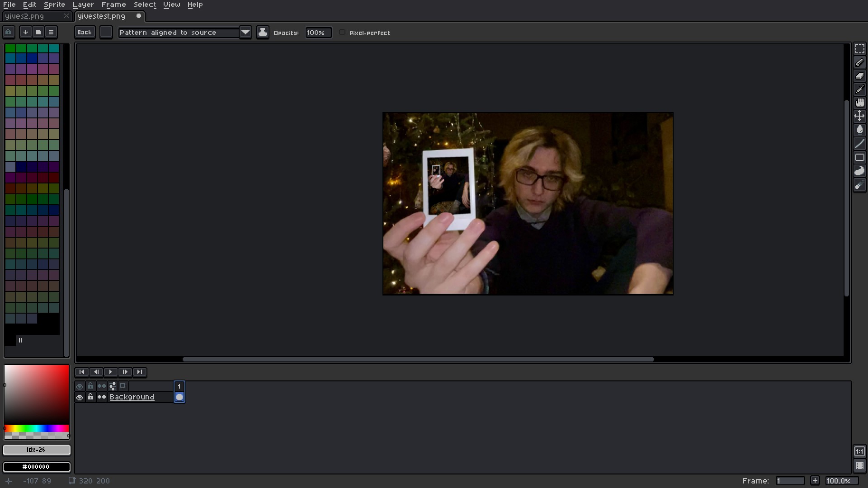Select the Rectangular Marquee tool

point(859,49)
